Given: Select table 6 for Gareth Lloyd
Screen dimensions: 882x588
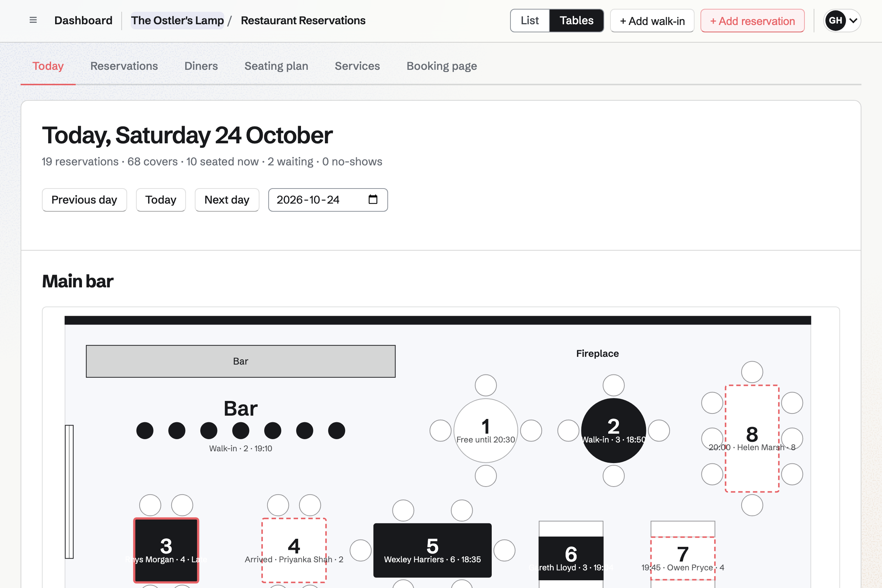Looking at the screenshot, I should tap(571, 558).
